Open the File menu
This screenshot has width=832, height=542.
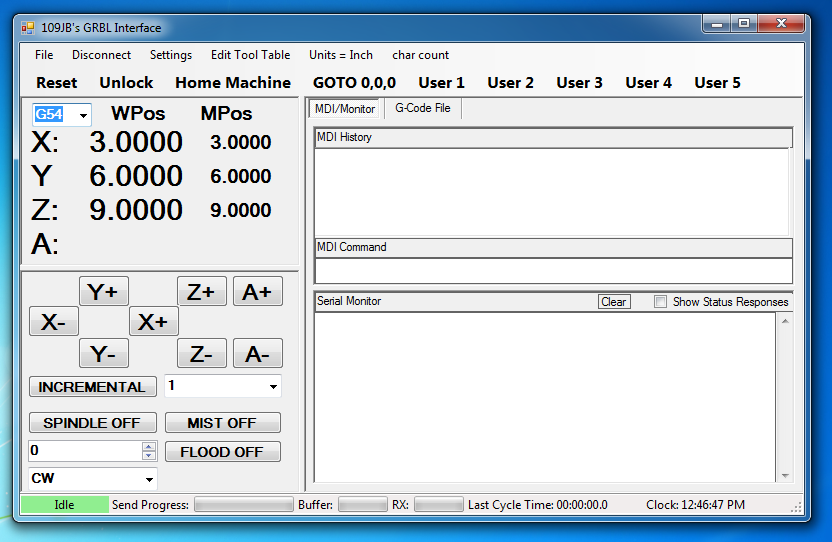[x=44, y=55]
